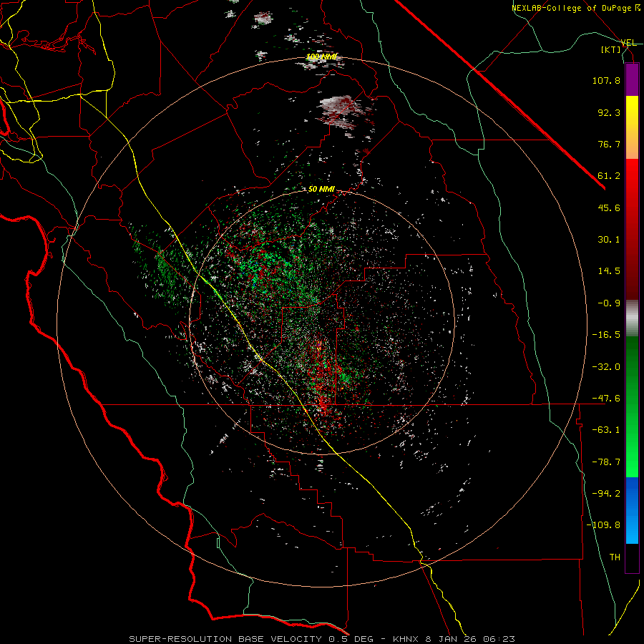
Task: Click the -109.8 legend value
Action: tap(603, 525)
